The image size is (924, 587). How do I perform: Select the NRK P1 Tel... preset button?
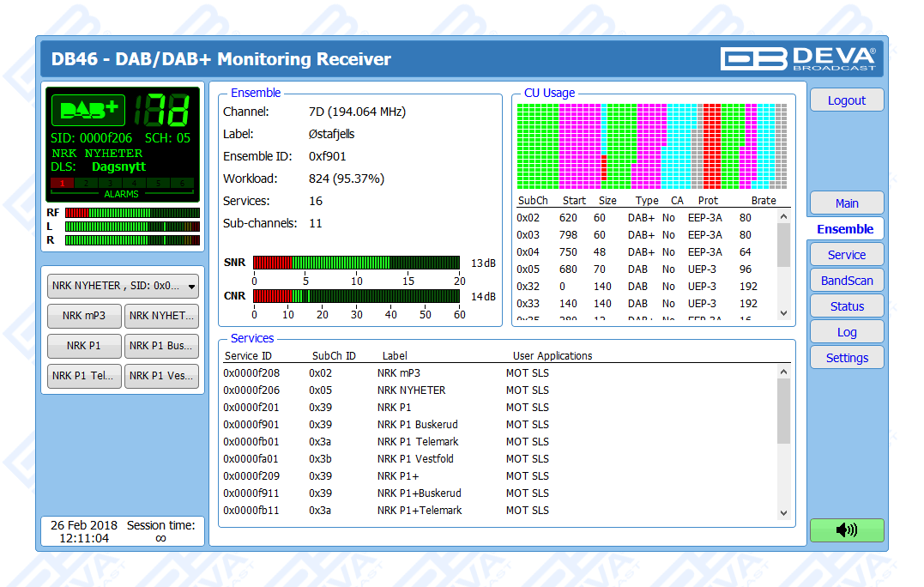coord(84,376)
